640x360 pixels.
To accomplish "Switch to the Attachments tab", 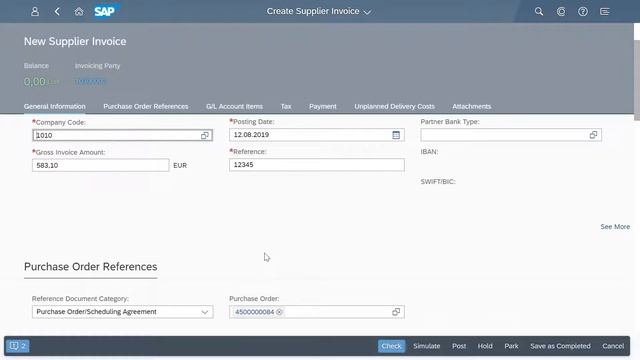I will point(471,107).
